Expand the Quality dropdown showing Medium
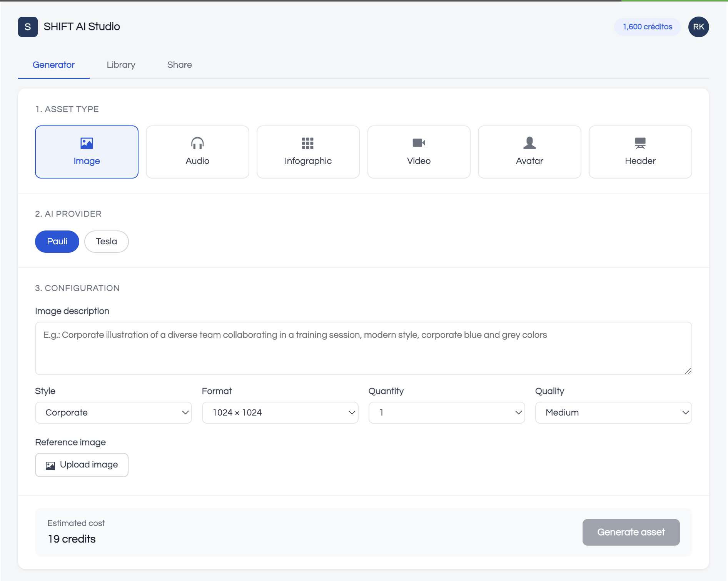The height and width of the screenshot is (581, 728). pyautogui.click(x=613, y=412)
